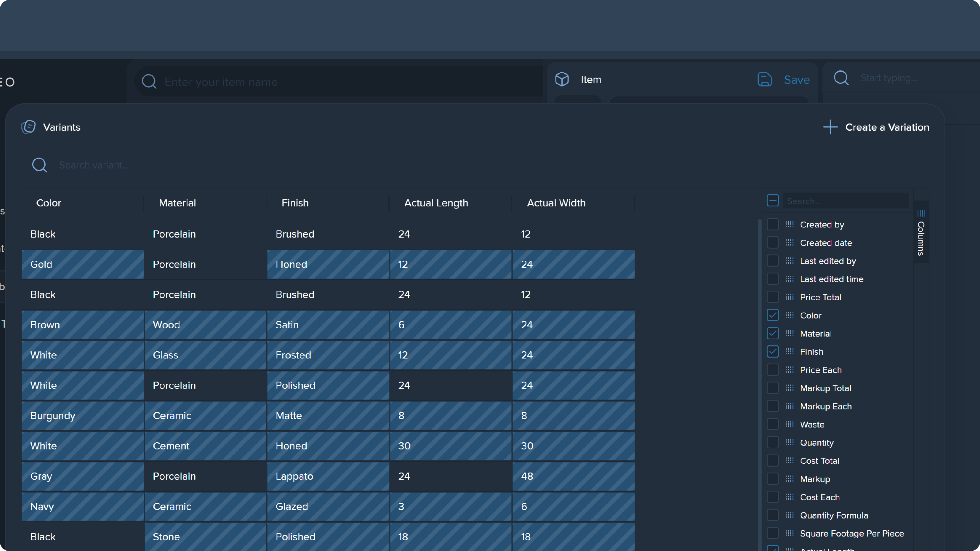The height and width of the screenshot is (551, 980).
Task: Collapse the Columns side tab
Action: (921, 233)
